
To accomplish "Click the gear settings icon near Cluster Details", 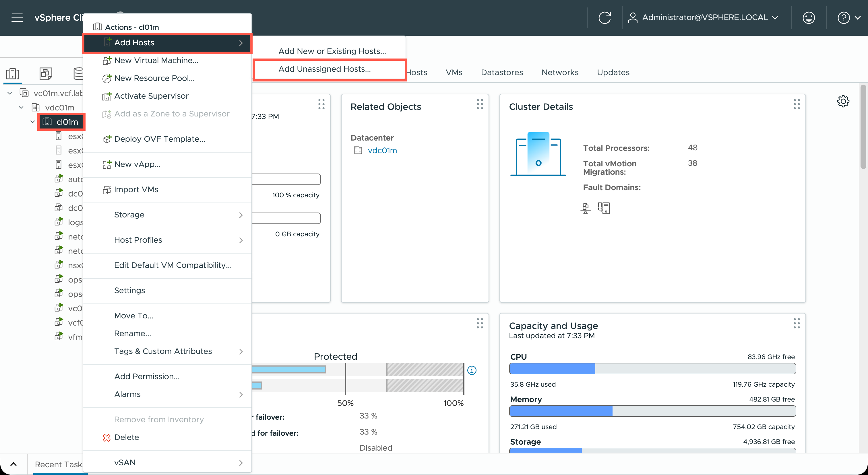I will pos(843,101).
